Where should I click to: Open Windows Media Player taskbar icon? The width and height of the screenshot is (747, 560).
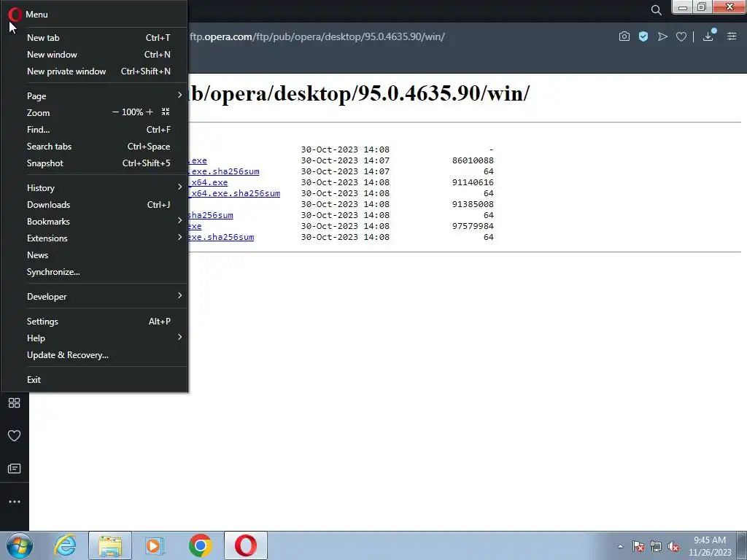(x=155, y=545)
